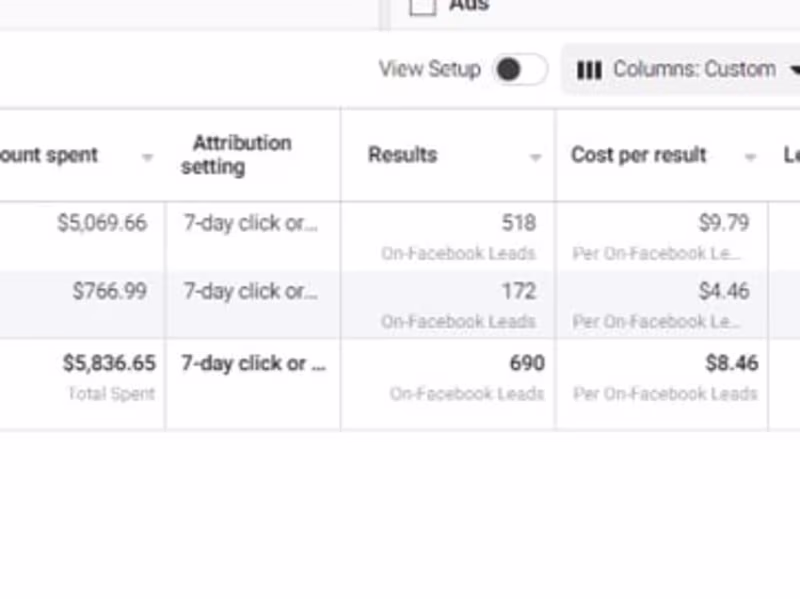Open the Amount spent column arrow menu
Viewport: 800px width, 599px height.
click(x=147, y=157)
